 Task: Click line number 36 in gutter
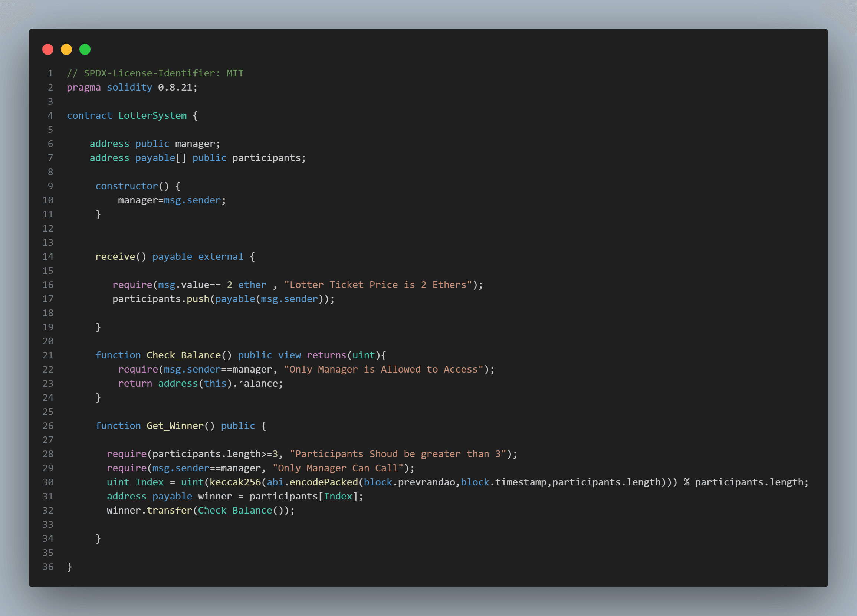(x=48, y=567)
